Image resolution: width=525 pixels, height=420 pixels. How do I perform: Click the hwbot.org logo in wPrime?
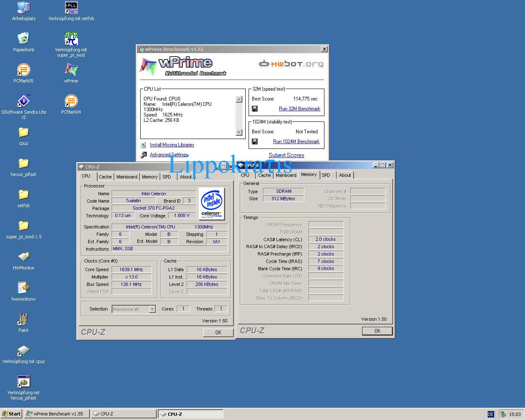pyautogui.click(x=291, y=64)
